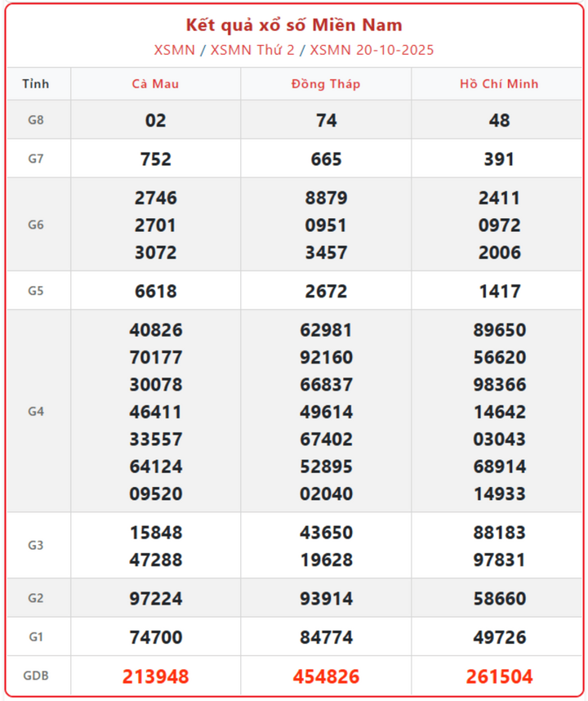Select the Đồng Tháp province header
Screen dimensions: 588x701
tap(326, 84)
